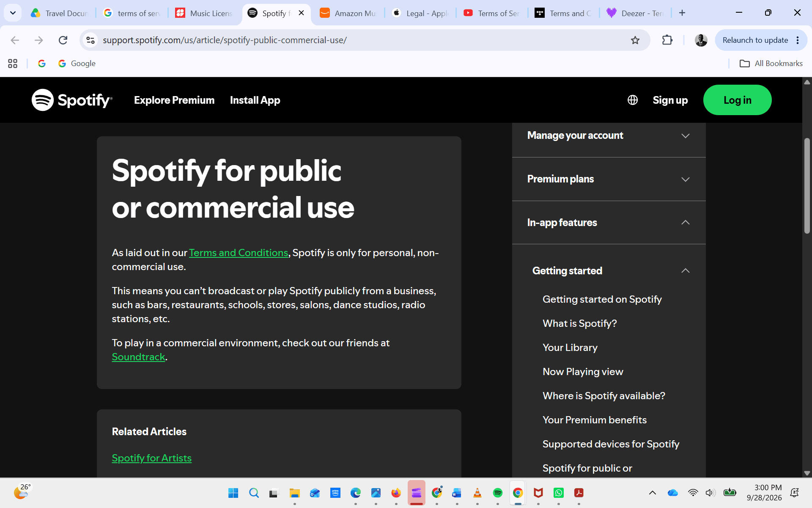812x508 pixels.
Task: Open the browser extensions puzzle icon
Action: [667, 40]
